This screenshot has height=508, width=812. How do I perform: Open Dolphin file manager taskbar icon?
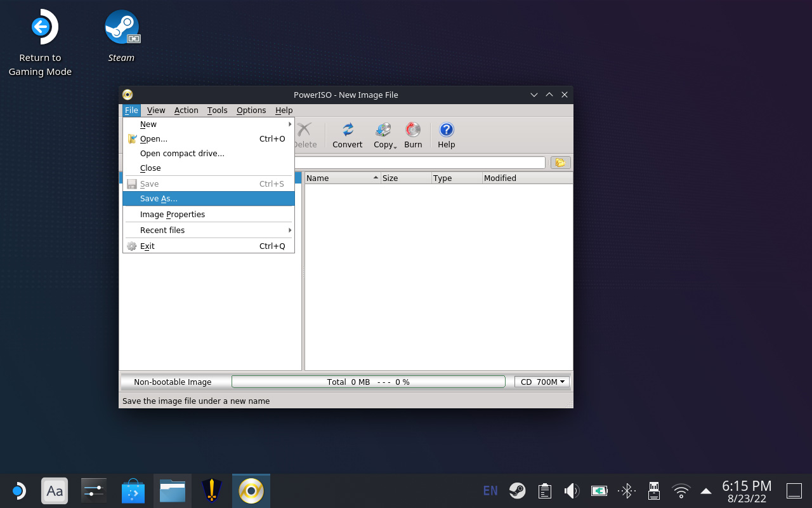pyautogui.click(x=173, y=491)
